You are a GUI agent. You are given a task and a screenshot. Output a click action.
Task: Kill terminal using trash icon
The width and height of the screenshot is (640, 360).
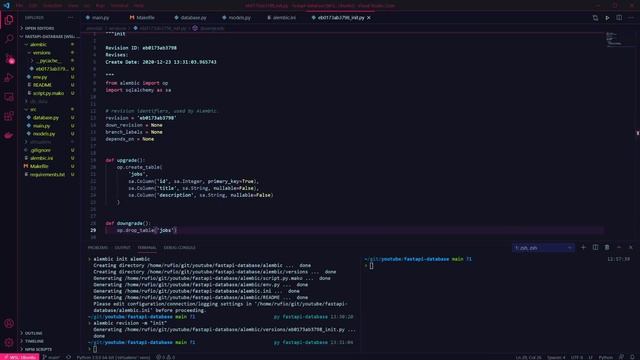[x=607, y=247]
